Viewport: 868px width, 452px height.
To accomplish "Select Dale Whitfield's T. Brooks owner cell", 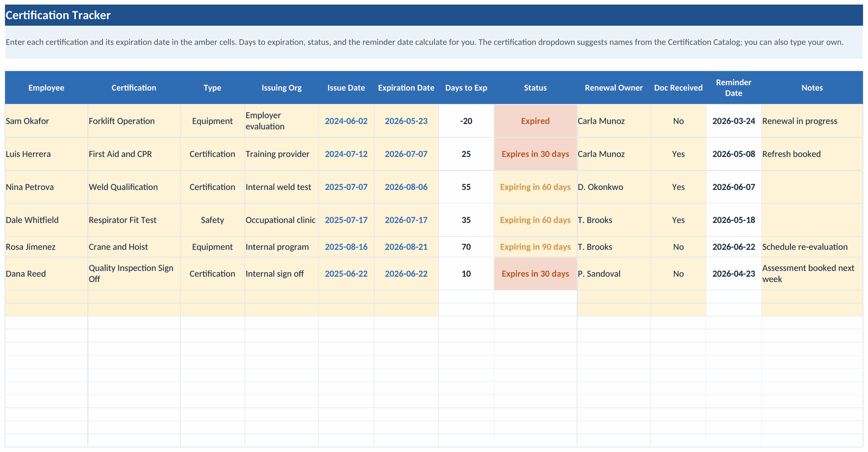I will click(x=614, y=220).
